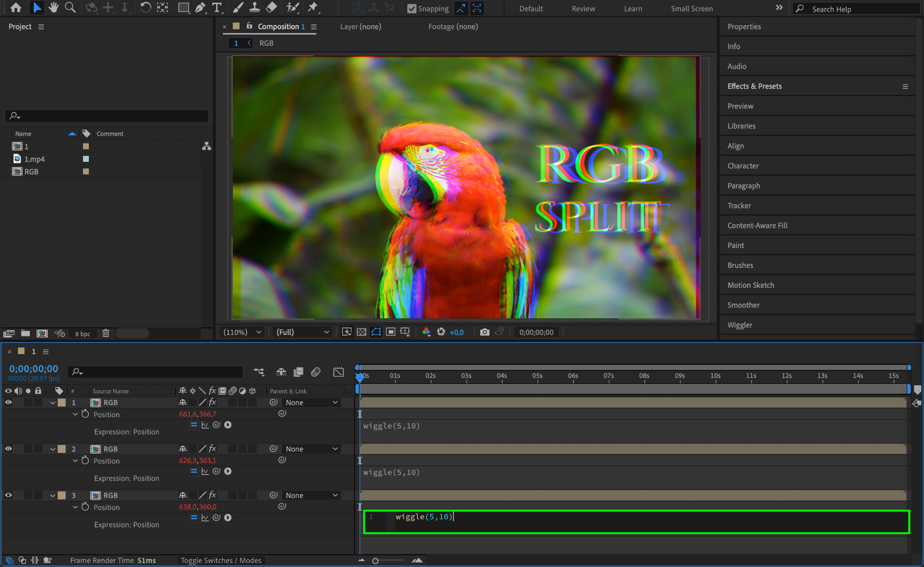Delete selected item with the trash icon
The width and height of the screenshot is (924, 567).
pyautogui.click(x=106, y=333)
